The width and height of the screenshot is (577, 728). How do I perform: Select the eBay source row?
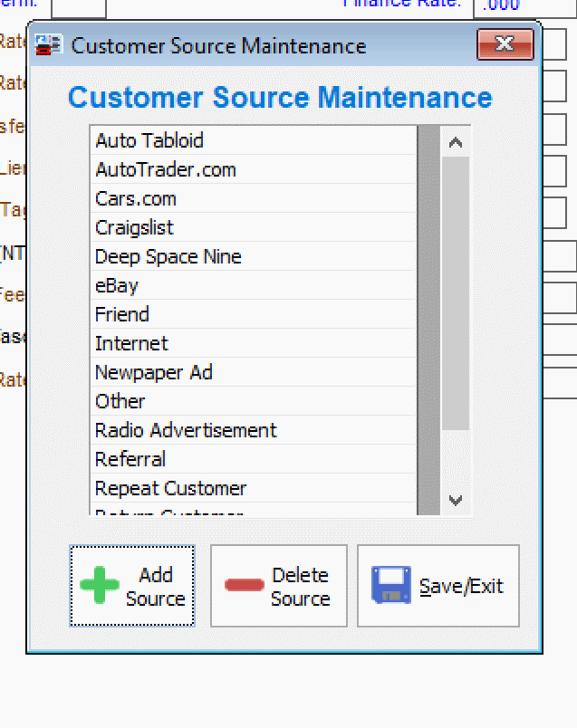click(x=254, y=285)
